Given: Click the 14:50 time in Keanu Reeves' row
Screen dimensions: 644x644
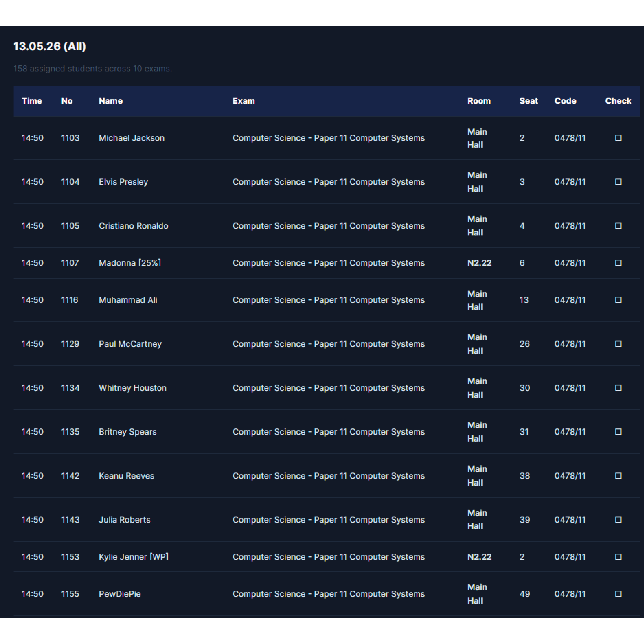Looking at the screenshot, I should (32, 476).
